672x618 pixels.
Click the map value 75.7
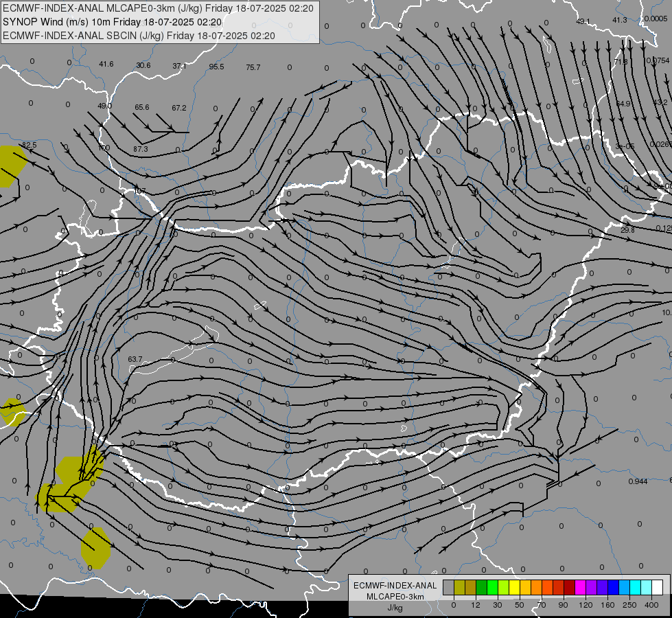253,67
